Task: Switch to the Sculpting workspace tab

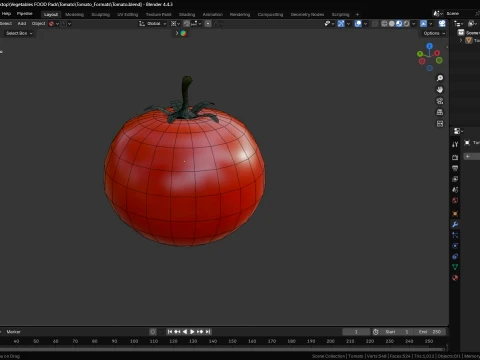Action: coord(100,14)
